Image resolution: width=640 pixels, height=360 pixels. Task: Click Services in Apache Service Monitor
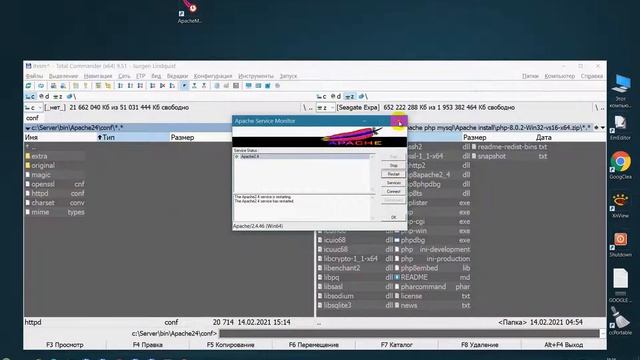coord(393,182)
